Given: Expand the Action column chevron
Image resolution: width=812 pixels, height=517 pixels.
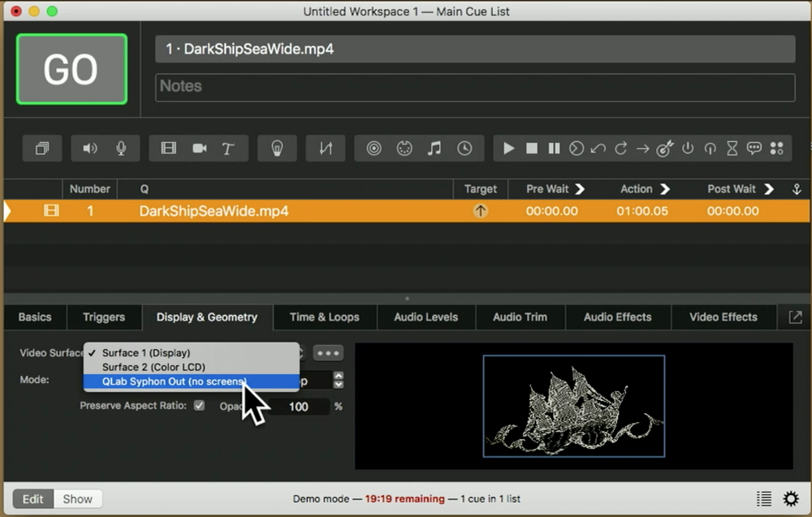Looking at the screenshot, I should point(665,189).
